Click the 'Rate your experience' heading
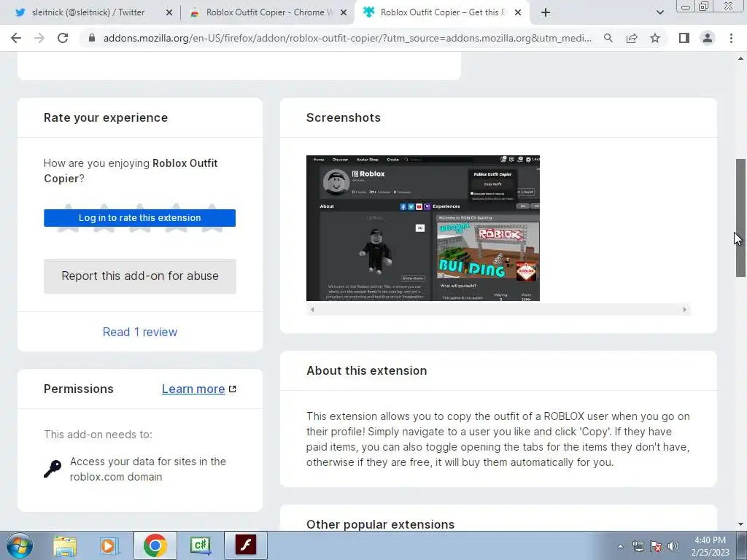 (x=106, y=117)
